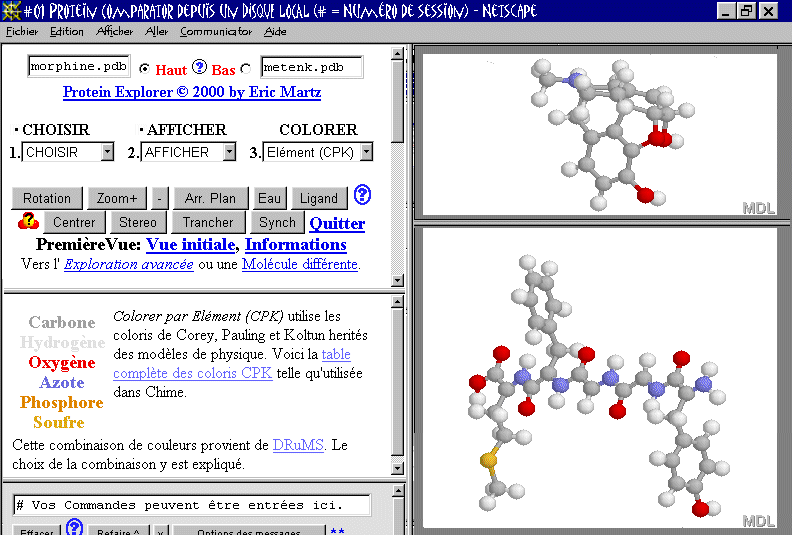Open the Exploration avancée link

tap(129, 264)
